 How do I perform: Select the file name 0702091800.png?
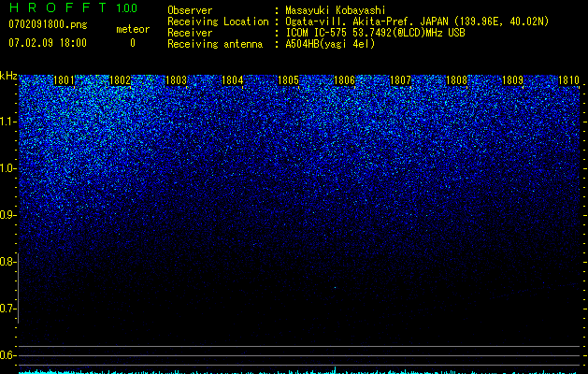pos(48,25)
